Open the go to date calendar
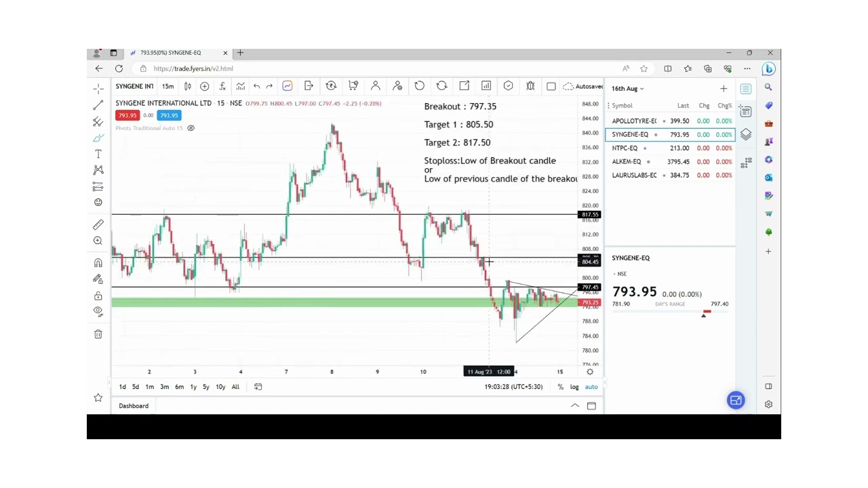 [258, 386]
